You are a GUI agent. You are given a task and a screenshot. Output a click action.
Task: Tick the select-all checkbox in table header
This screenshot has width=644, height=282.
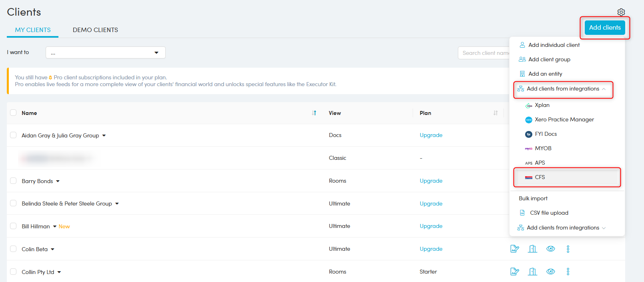[x=13, y=113]
